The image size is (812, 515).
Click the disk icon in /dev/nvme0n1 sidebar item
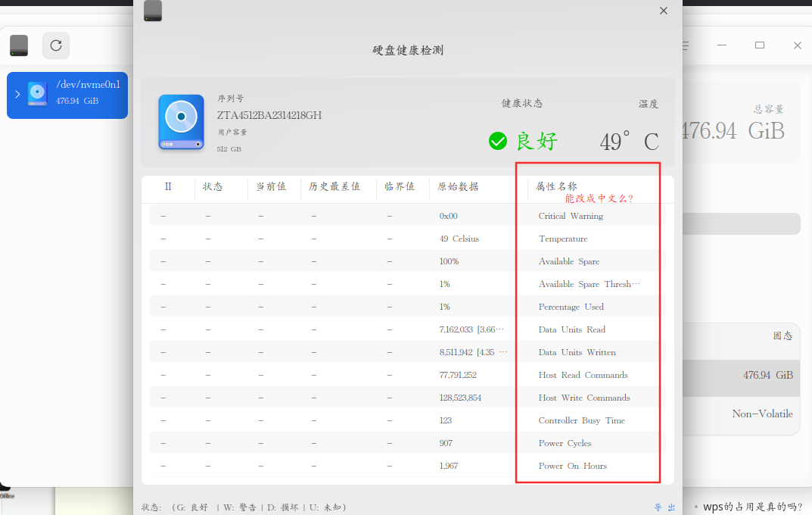click(37, 94)
